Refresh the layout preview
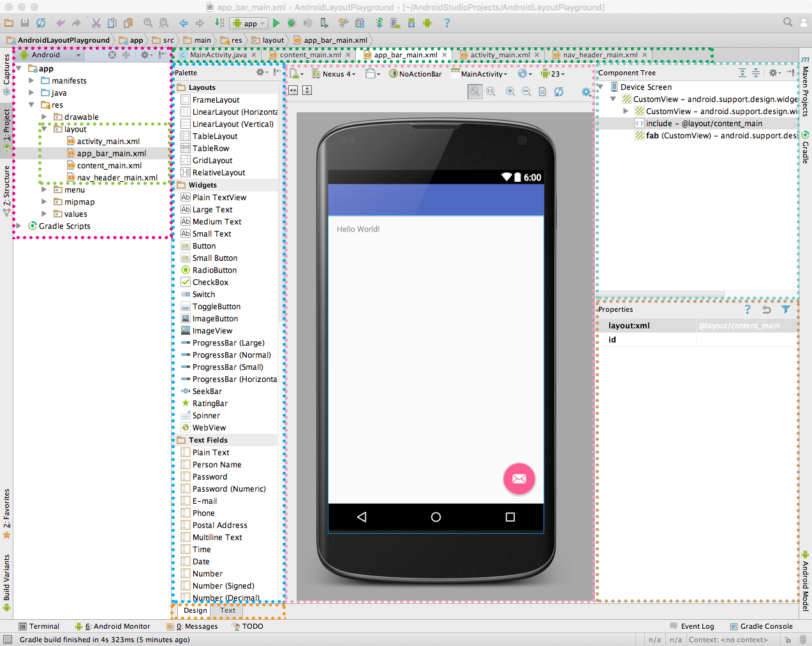This screenshot has width=812, height=646. click(x=559, y=91)
